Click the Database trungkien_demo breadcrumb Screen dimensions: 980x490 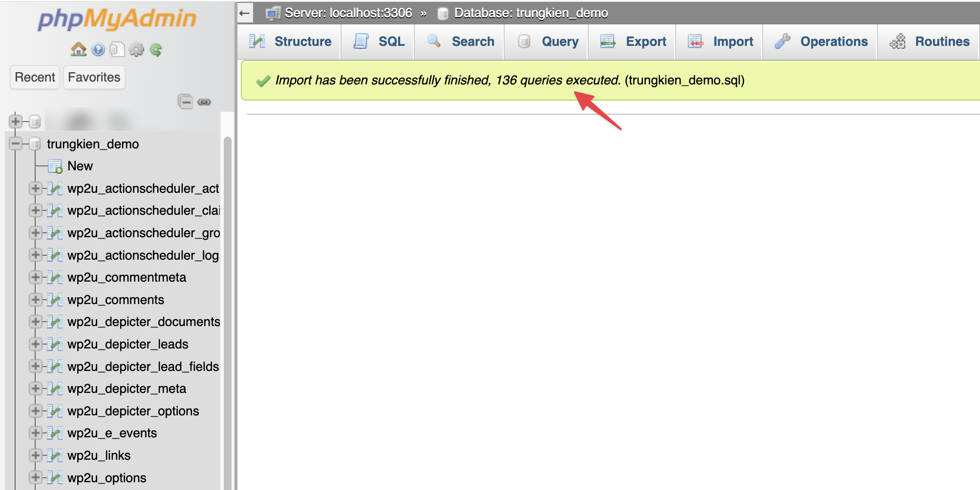pyautogui.click(x=531, y=13)
